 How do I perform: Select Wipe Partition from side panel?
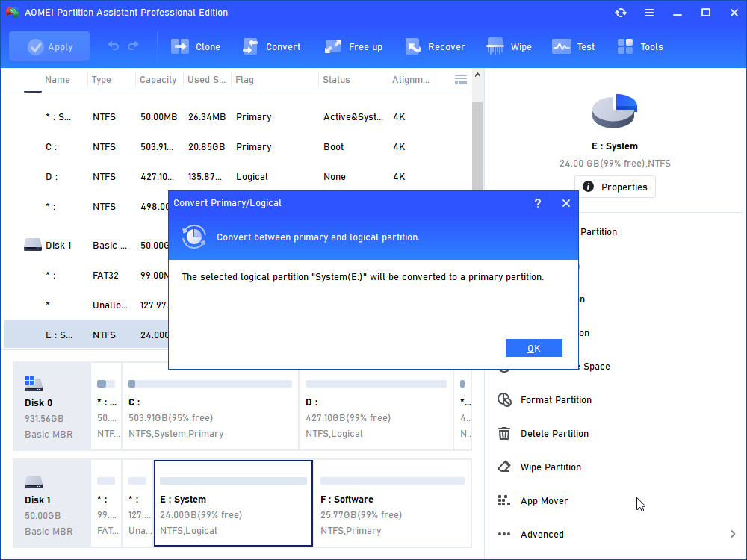pyautogui.click(x=551, y=467)
